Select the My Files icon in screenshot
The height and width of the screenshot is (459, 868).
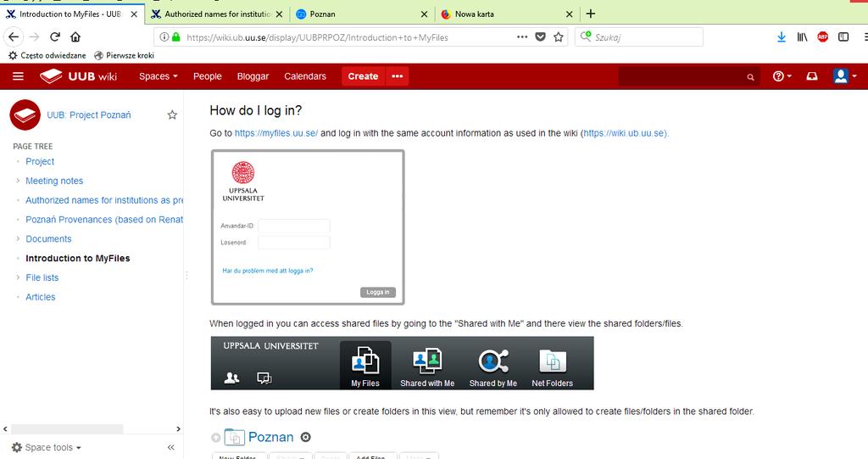point(365,366)
